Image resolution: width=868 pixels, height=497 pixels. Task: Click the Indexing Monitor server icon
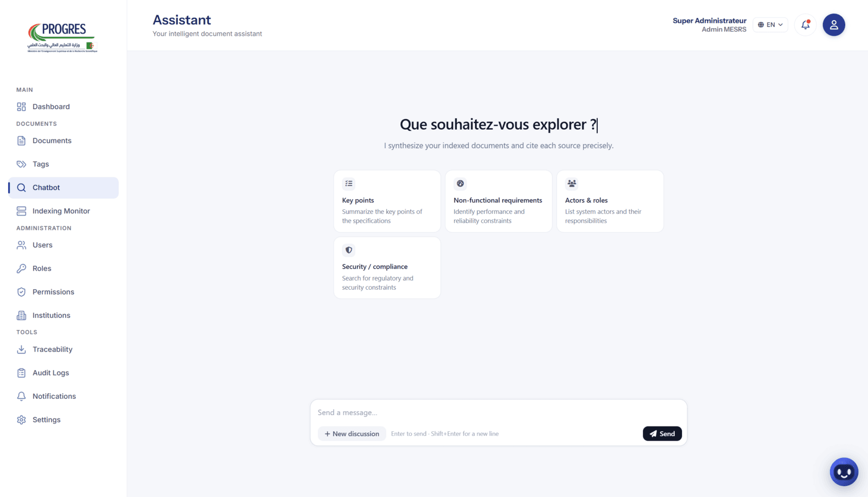tap(21, 211)
